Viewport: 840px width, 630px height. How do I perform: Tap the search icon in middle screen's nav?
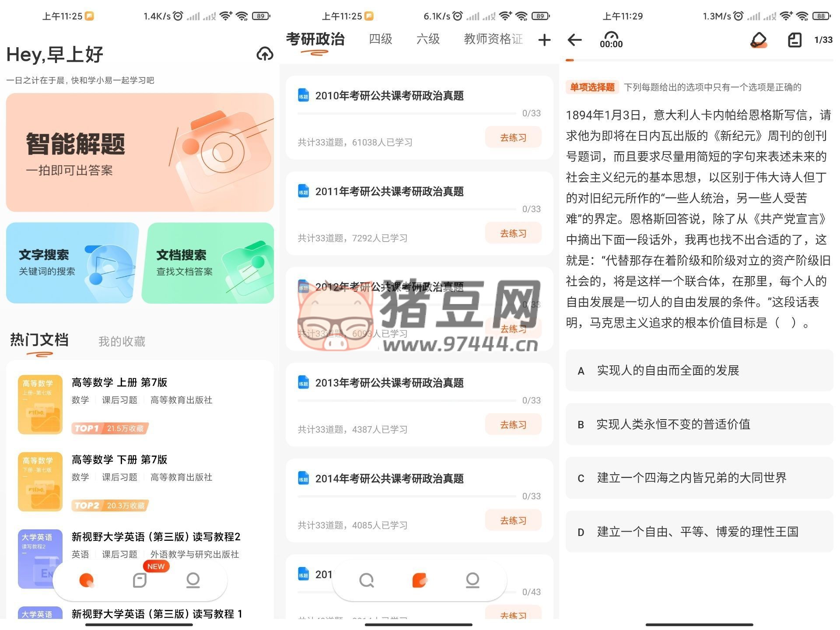[x=366, y=580]
